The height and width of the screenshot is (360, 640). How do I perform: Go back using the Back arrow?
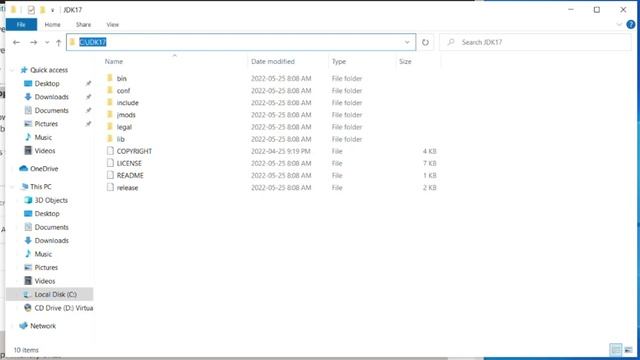click(16, 42)
